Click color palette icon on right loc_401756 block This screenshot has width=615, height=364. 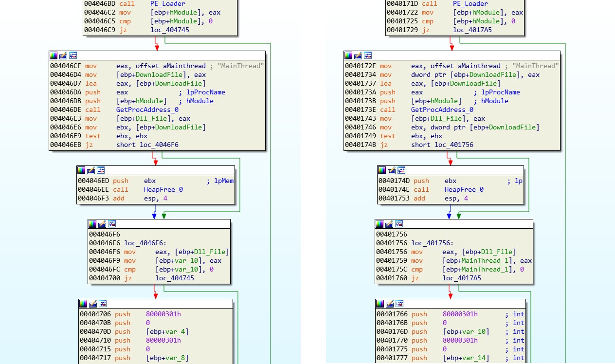coord(380,224)
